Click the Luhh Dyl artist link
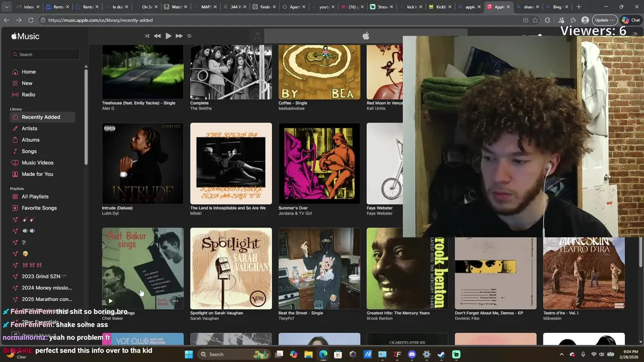Image resolution: width=644 pixels, height=362 pixels. [x=110, y=213]
